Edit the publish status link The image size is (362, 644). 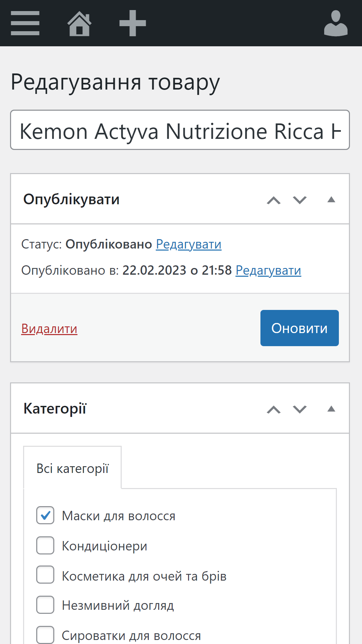point(188,244)
